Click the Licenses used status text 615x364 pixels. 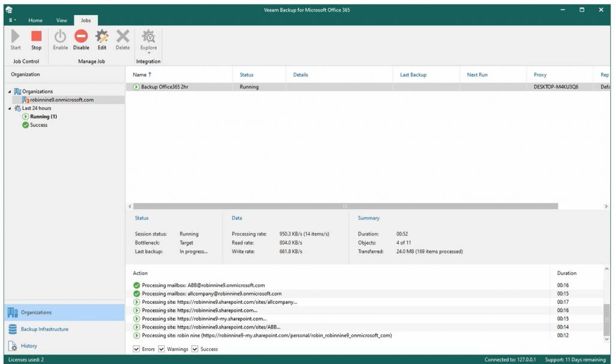tap(26, 359)
